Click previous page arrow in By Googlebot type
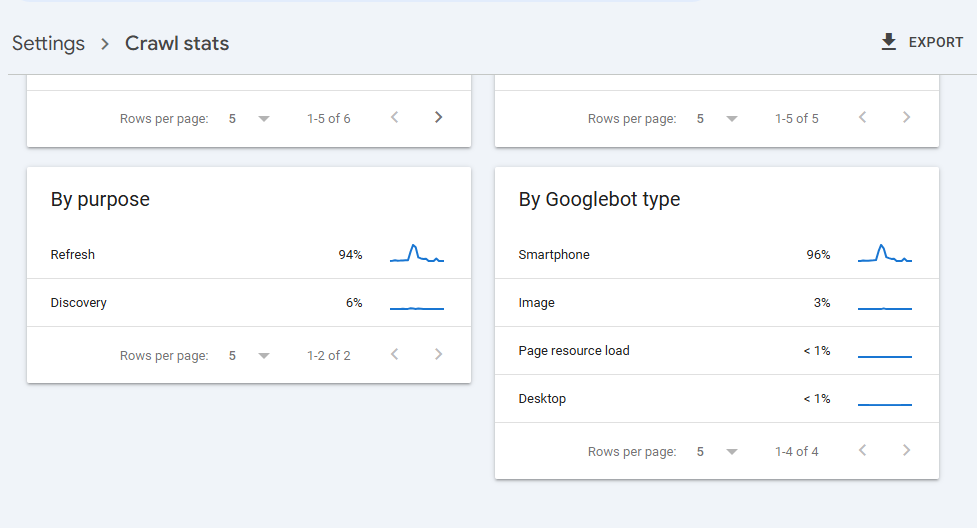This screenshot has width=977, height=528. [862, 450]
